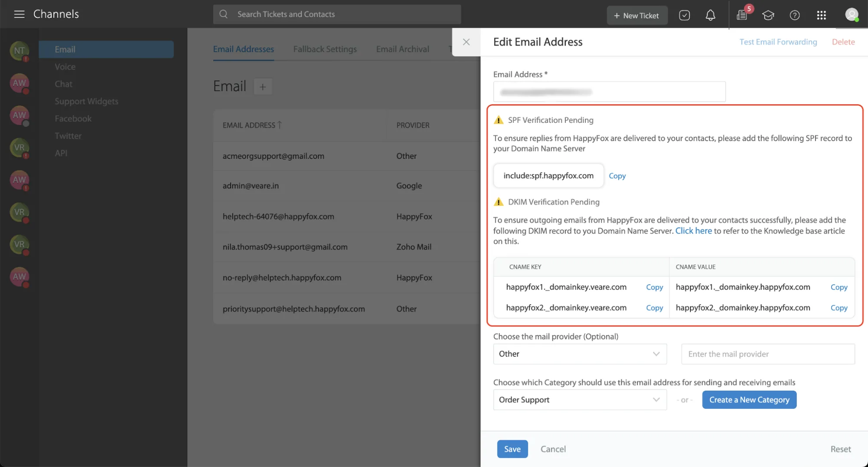Switch to the Email Archival tab

(x=403, y=49)
